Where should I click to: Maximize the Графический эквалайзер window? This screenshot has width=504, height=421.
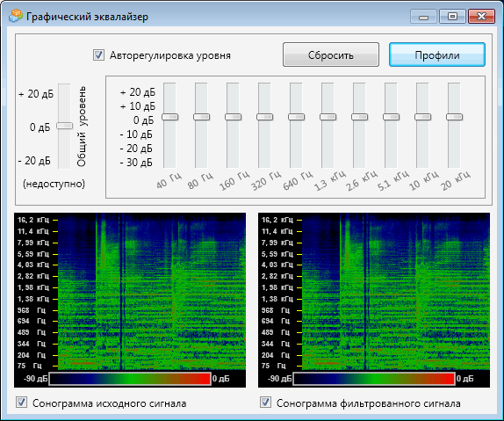[x=452, y=16]
